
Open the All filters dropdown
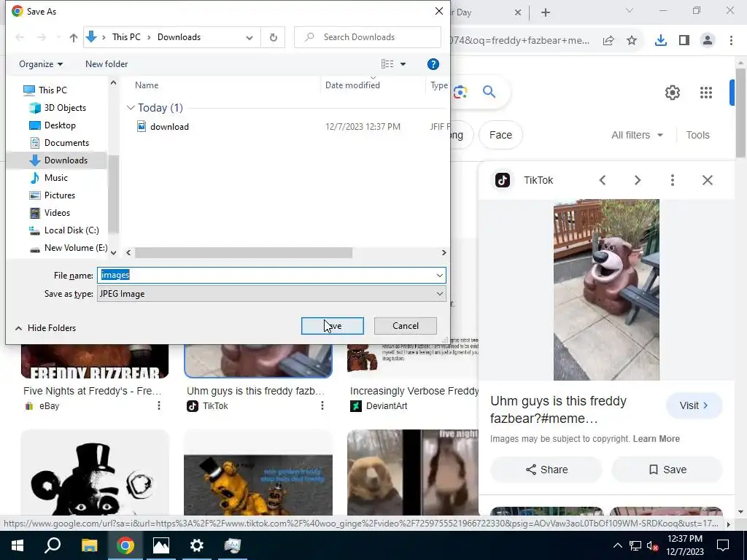637,135
